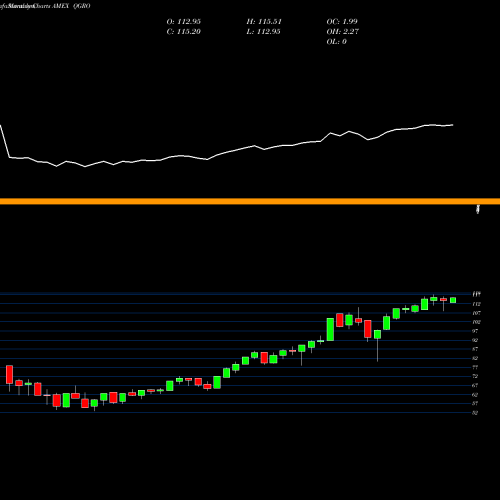Click the 82 price axis label
Image resolution: width=500 pixels, height=500 pixels.
click(475, 358)
